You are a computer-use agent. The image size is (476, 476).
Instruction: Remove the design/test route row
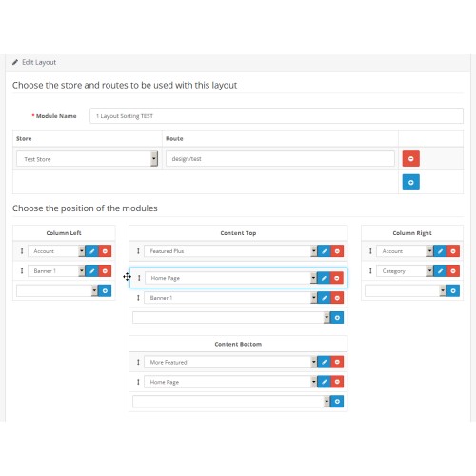pyautogui.click(x=410, y=158)
